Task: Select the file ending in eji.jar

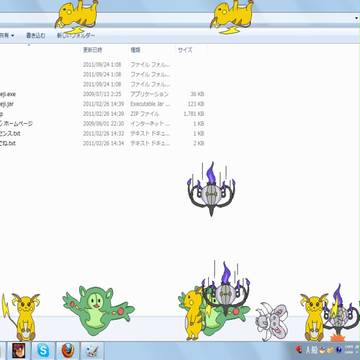Action: tap(7, 104)
